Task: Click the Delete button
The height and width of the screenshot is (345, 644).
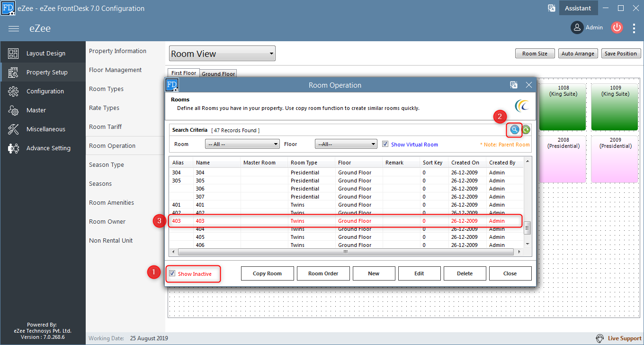Action: coord(465,273)
